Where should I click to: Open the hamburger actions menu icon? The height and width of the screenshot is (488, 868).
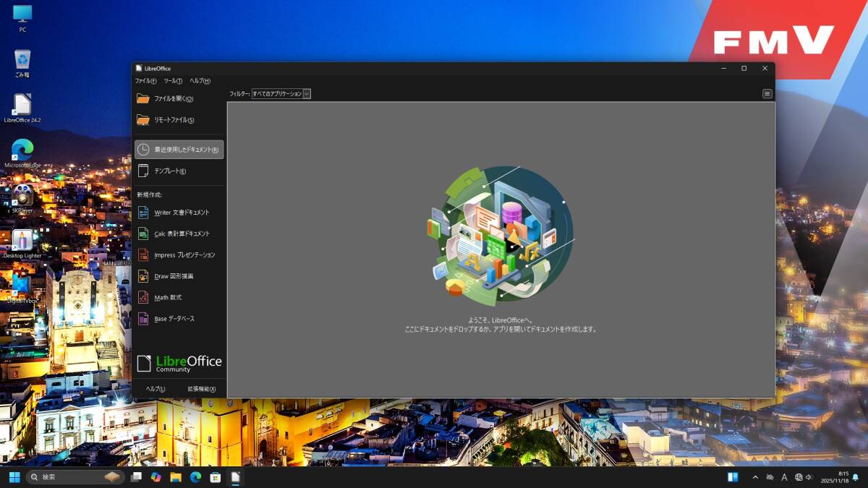coord(767,94)
